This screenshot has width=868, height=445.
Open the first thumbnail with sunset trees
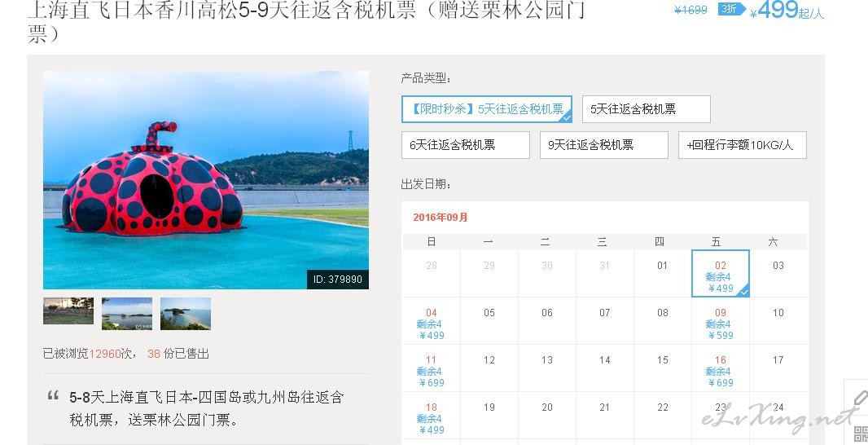[68, 311]
